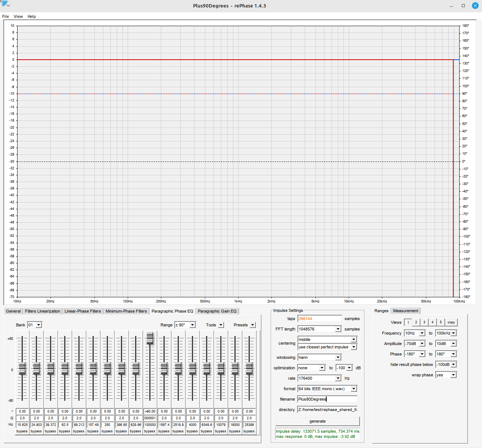Toggle bypass for the 10079 Hz band

(x=221, y=431)
